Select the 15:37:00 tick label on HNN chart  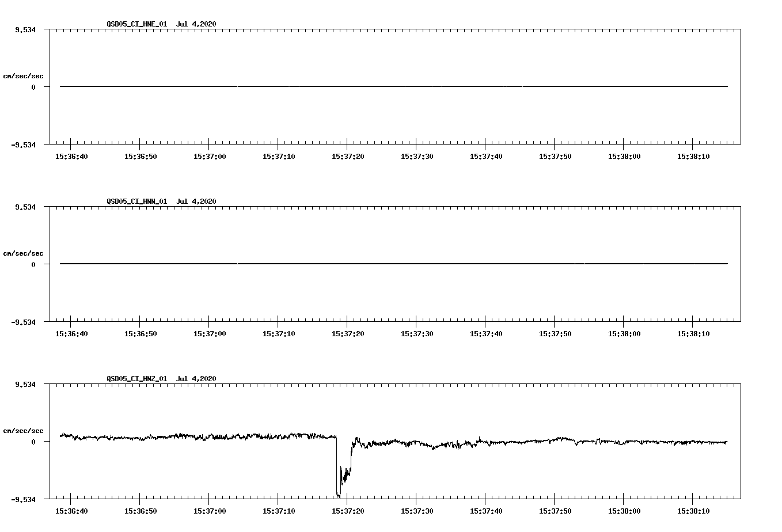(210, 334)
